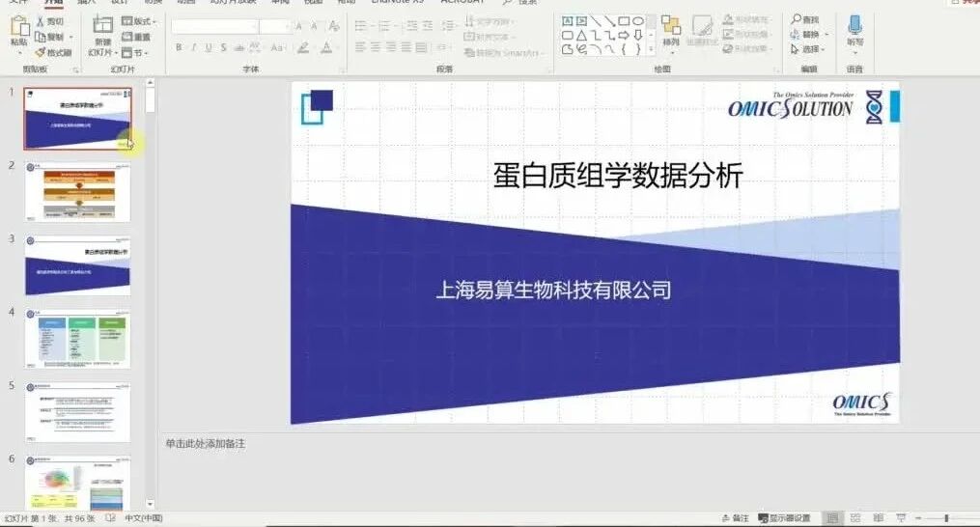
Task: Start Slide Show from status bar
Action: pos(901,518)
